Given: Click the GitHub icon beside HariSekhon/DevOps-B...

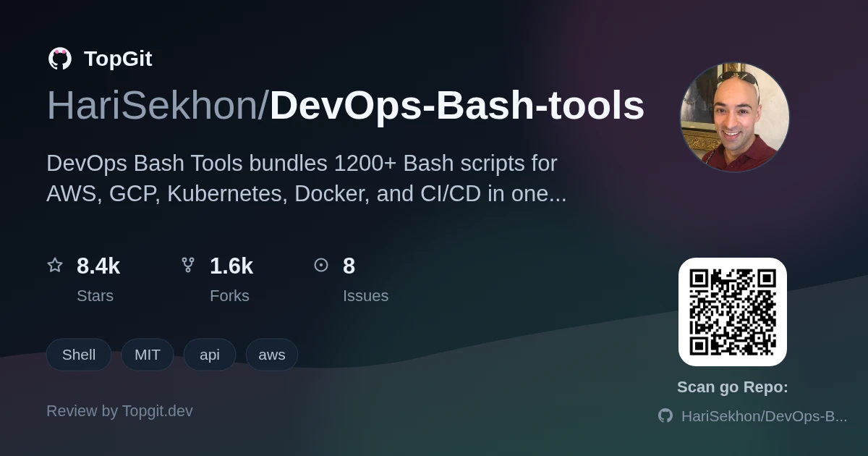Looking at the screenshot, I should pyautogui.click(x=665, y=415).
